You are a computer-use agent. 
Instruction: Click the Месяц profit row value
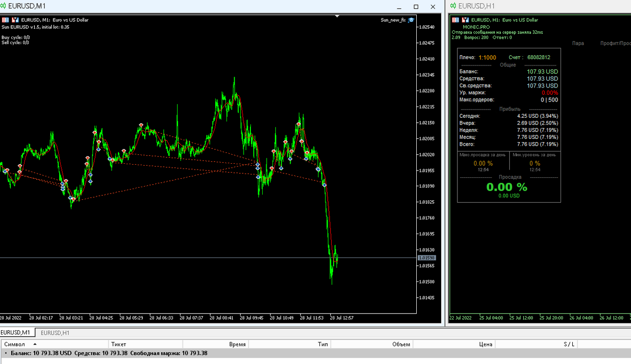[x=538, y=137]
